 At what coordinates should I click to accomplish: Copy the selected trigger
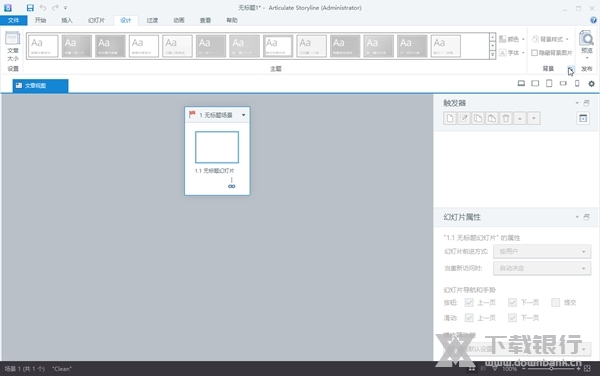478,118
